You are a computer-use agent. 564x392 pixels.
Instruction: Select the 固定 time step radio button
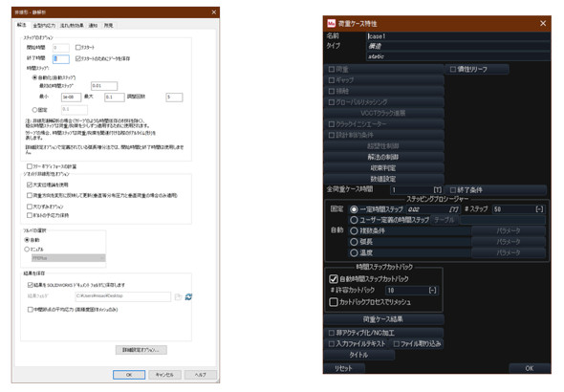pyautogui.click(x=34, y=110)
